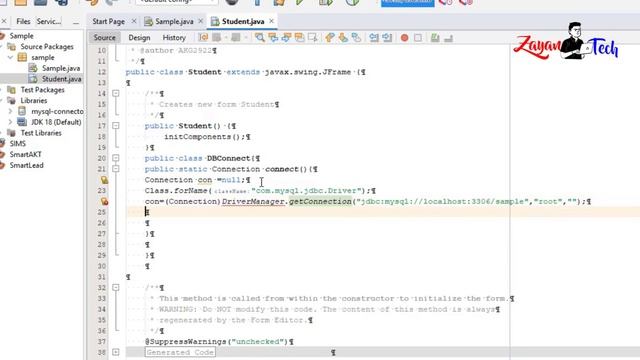
Task: Collapse Student constructor fold at line 17
Action: 116,126
